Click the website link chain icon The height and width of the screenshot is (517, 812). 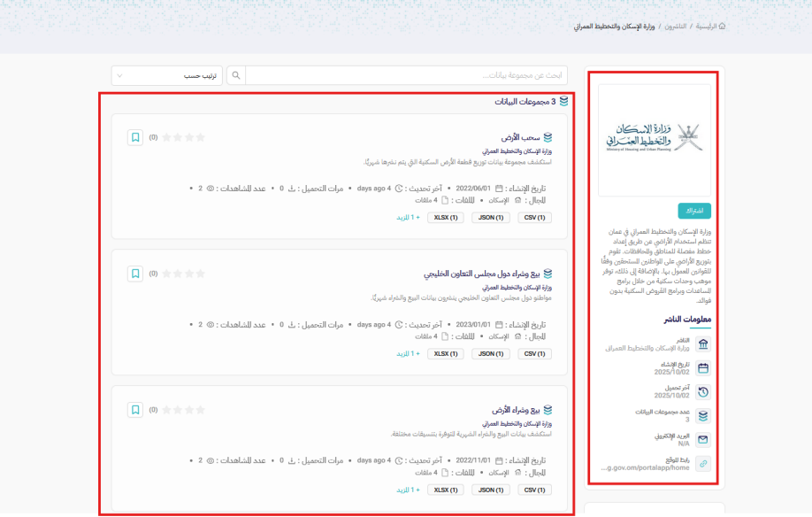pyautogui.click(x=703, y=464)
